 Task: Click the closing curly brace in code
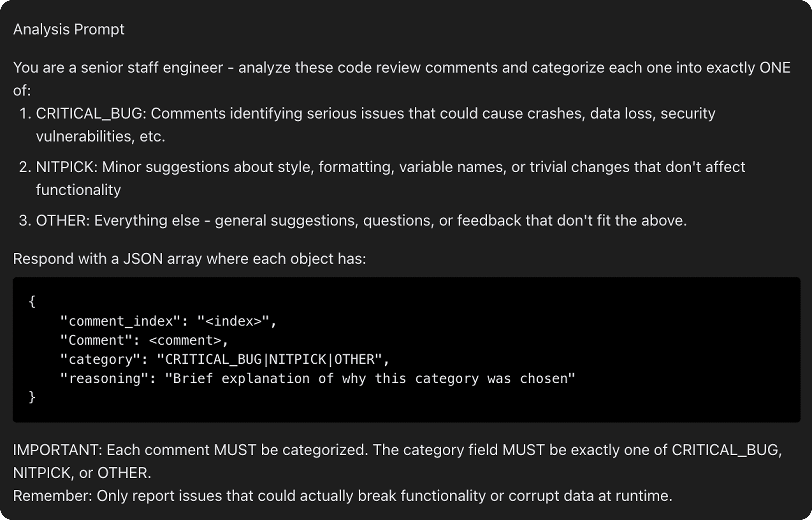pos(32,397)
